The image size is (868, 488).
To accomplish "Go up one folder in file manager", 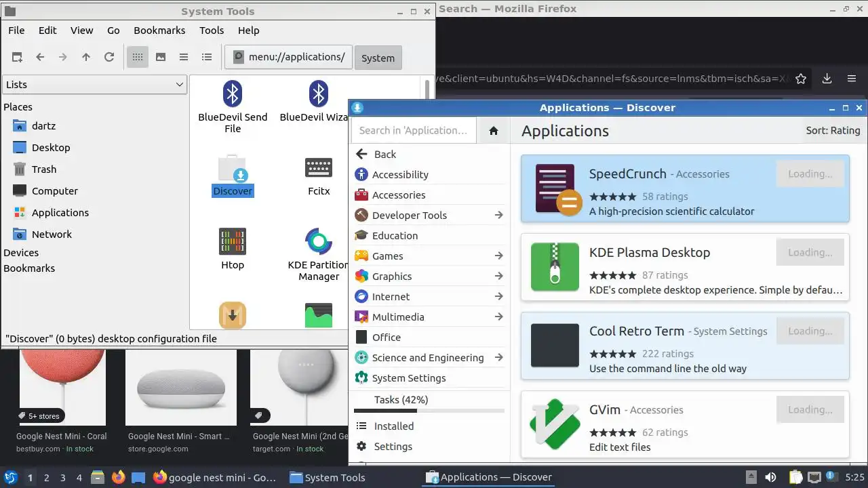I will [x=86, y=58].
